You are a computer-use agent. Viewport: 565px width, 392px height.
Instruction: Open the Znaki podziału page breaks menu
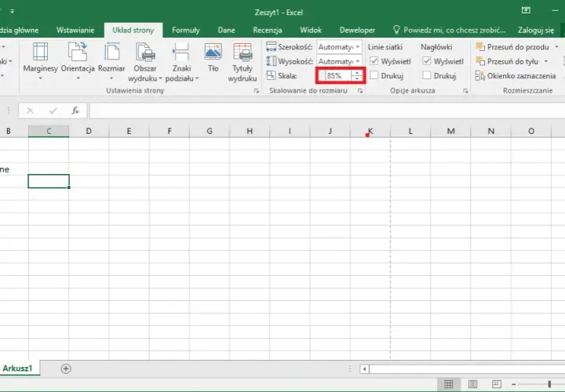(181, 62)
